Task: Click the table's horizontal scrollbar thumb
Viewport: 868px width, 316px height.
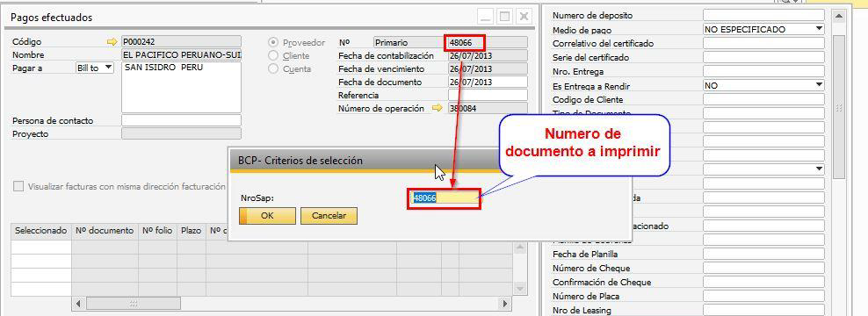Action: click(x=134, y=304)
